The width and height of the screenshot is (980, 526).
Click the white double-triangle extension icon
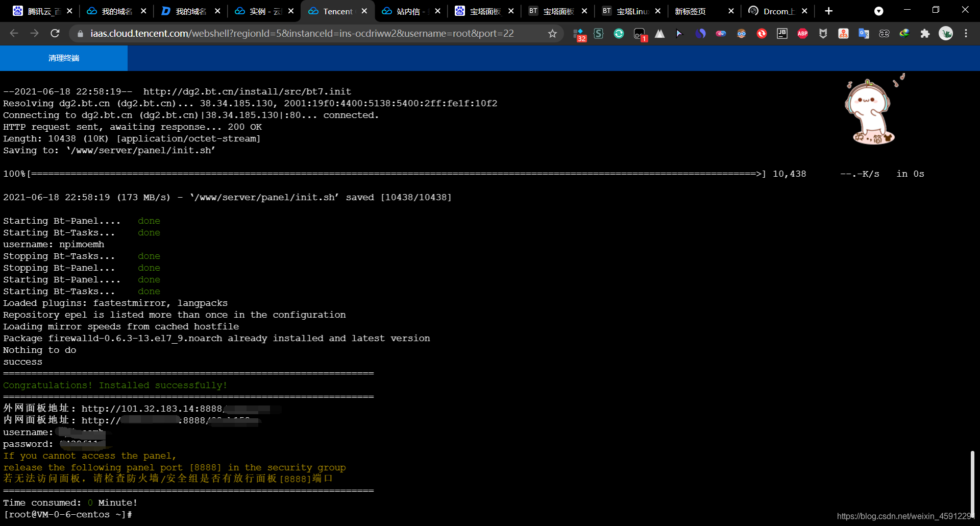pos(659,34)
